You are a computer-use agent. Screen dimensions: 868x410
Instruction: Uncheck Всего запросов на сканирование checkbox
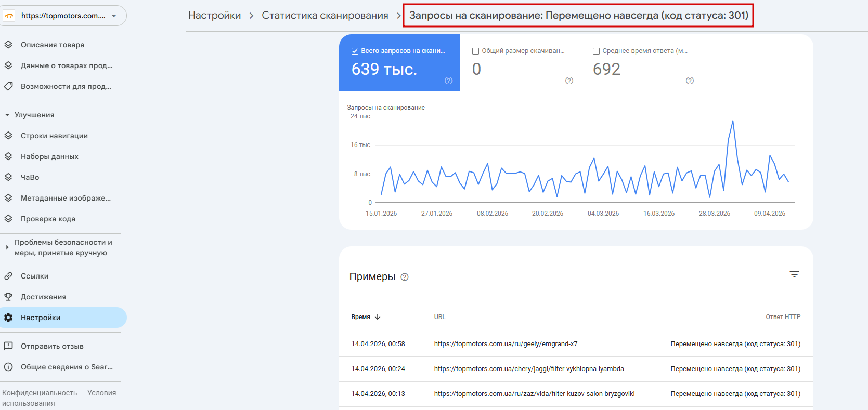pyautogui.click(x=355, y=51)
